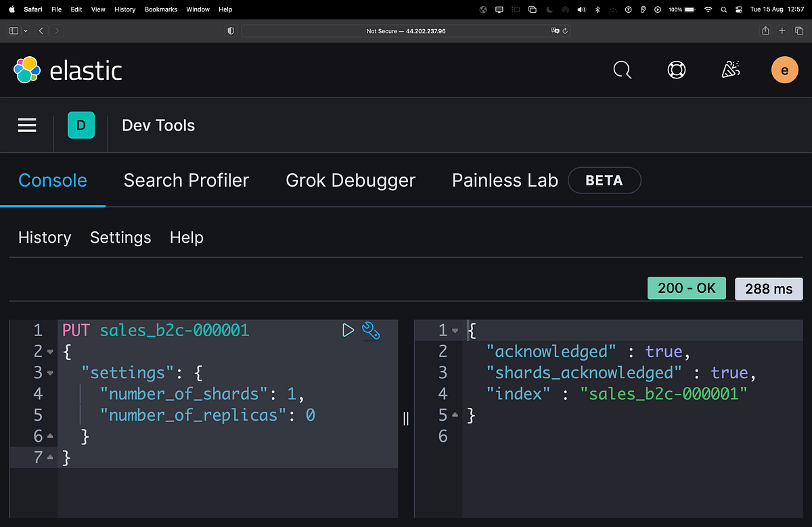Go forward with Safari's forward arrow
Screen dimensions: 812x527
pos(57,30)
